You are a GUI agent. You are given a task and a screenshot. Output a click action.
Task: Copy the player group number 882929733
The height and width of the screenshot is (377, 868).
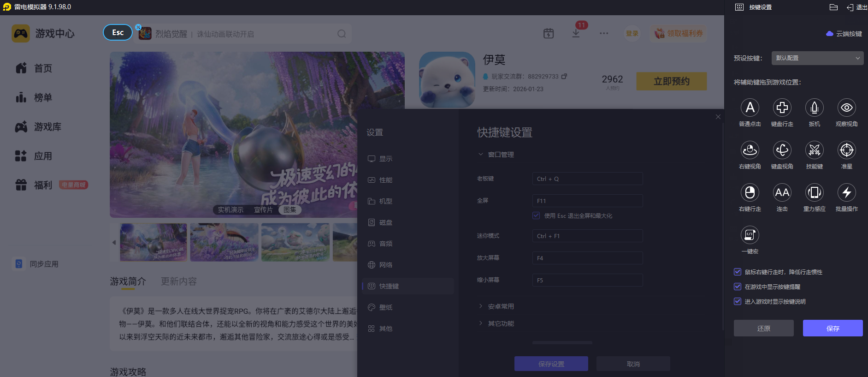pos(564,76)
